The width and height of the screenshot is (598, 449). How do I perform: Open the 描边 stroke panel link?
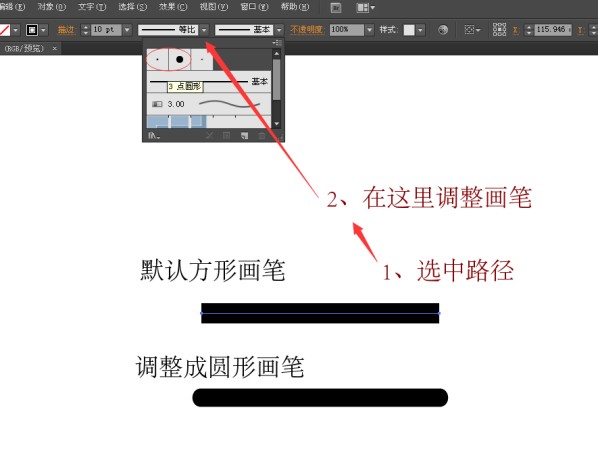click(x=66, y=30)
